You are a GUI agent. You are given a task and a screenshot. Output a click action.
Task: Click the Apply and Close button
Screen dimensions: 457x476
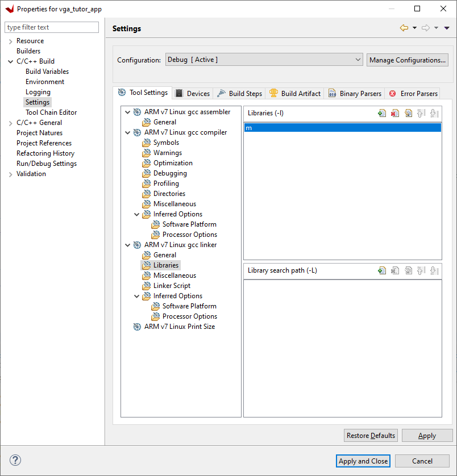[x=363, y=461]
